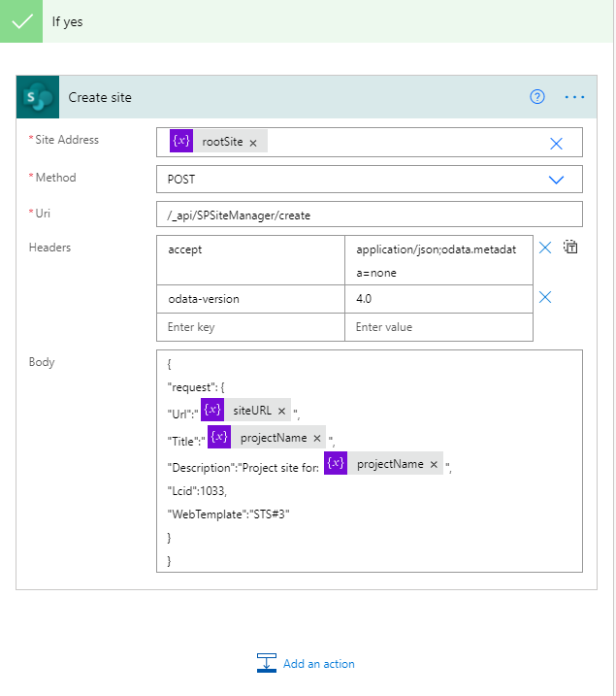The width and height of the screenshot is (616, 696).
Task: Click the Body label
Action: [42, 362]
